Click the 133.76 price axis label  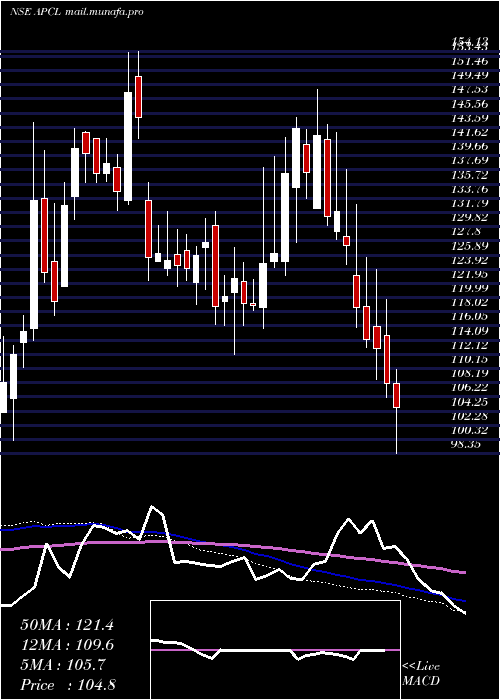pos(470,189)
